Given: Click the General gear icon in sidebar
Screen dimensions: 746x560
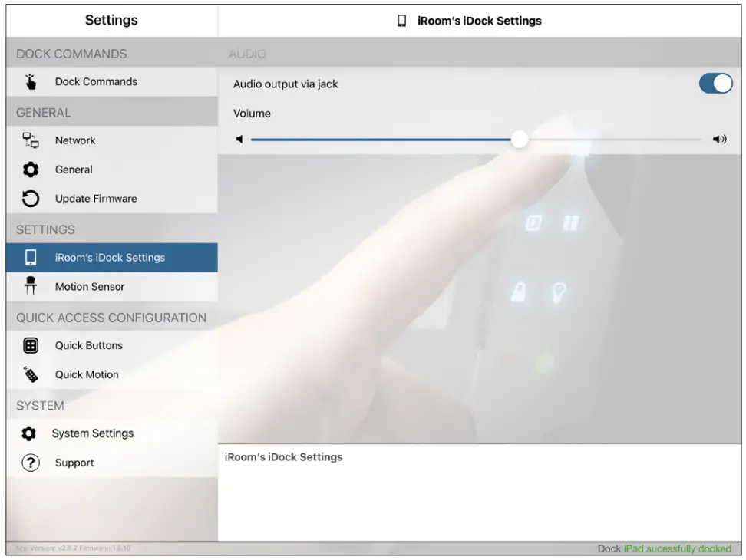Looking at the screenshot, I should (x=30, y=170).
